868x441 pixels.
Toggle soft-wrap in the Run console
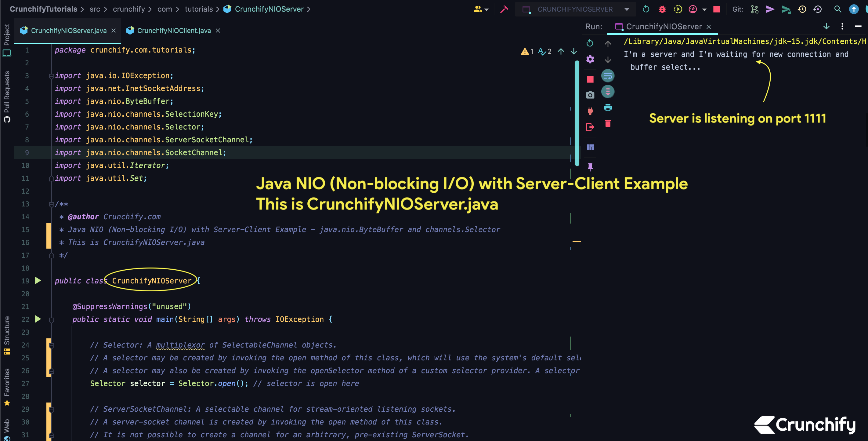click(608, 76)
